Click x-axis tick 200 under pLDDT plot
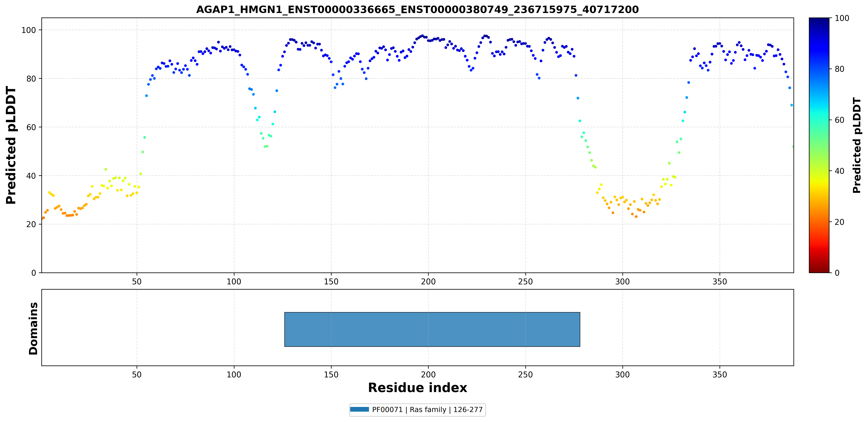 click(x=428, y=282)
